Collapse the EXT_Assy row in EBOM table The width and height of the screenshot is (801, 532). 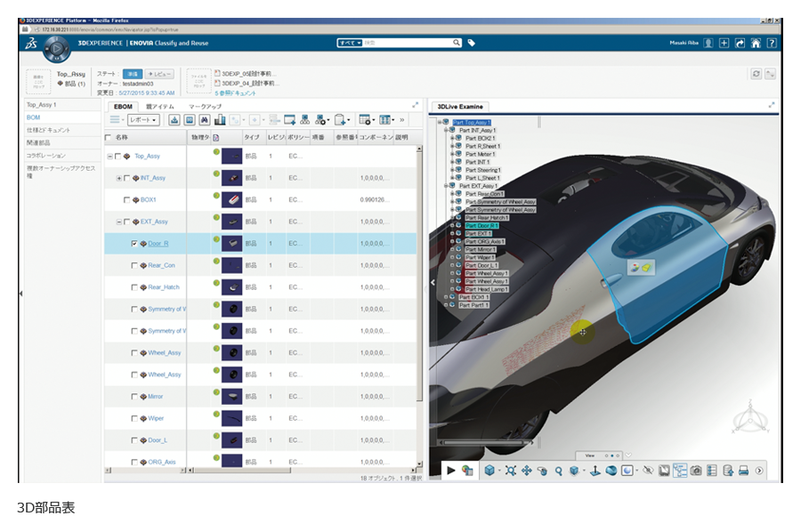click(x=119, y=222)
